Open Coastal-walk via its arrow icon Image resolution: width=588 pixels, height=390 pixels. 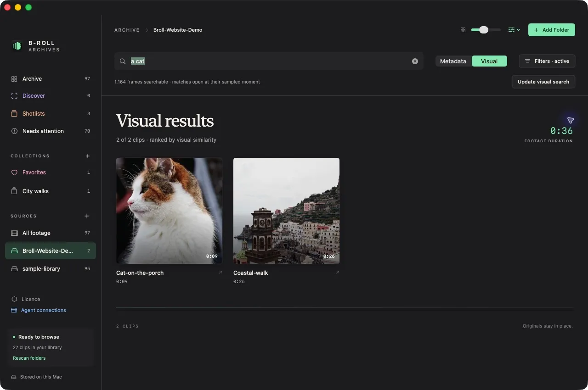pyautogui.click(x=337, y=273)
